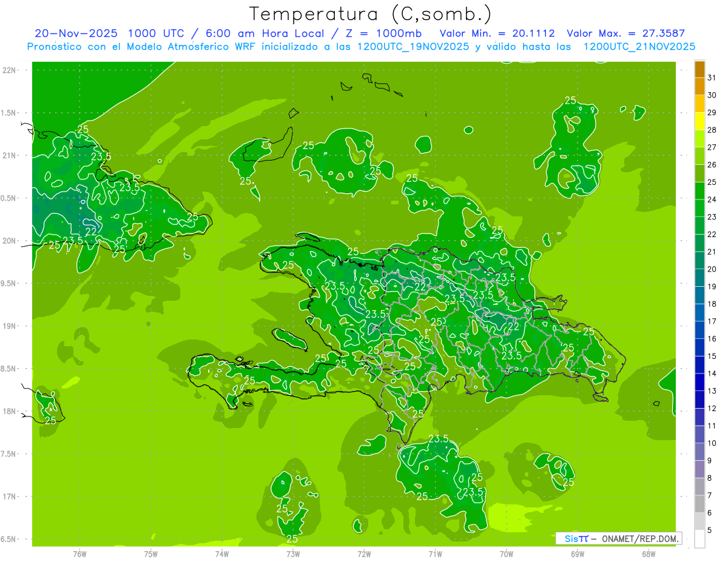
Task: Click the "6.5N" latitude axis label
Action: tap(8, 539)
